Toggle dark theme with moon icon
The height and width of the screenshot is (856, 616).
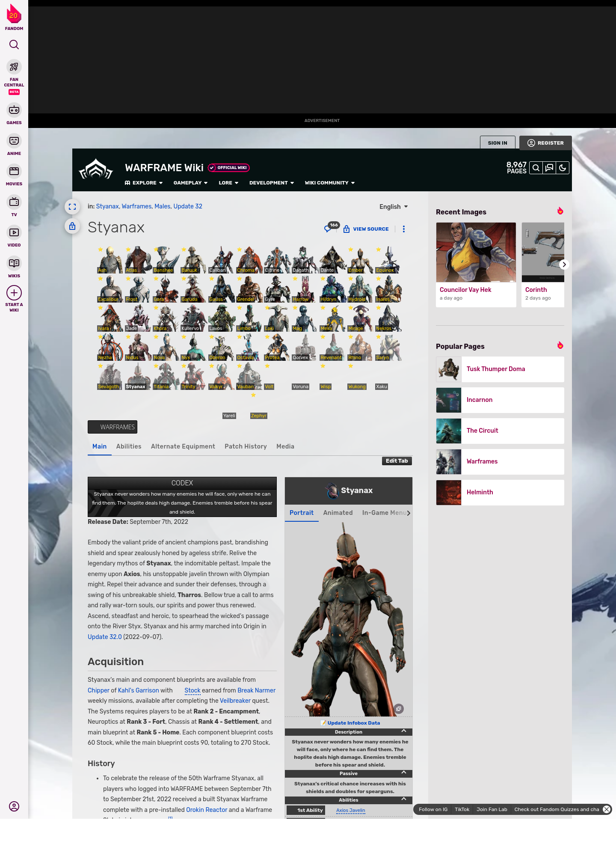(563, 168)
